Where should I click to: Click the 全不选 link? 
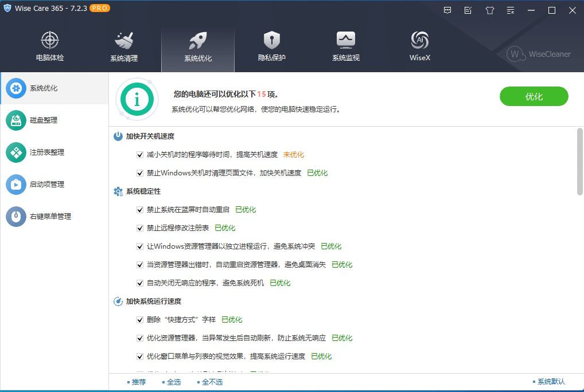coord(212,382)
